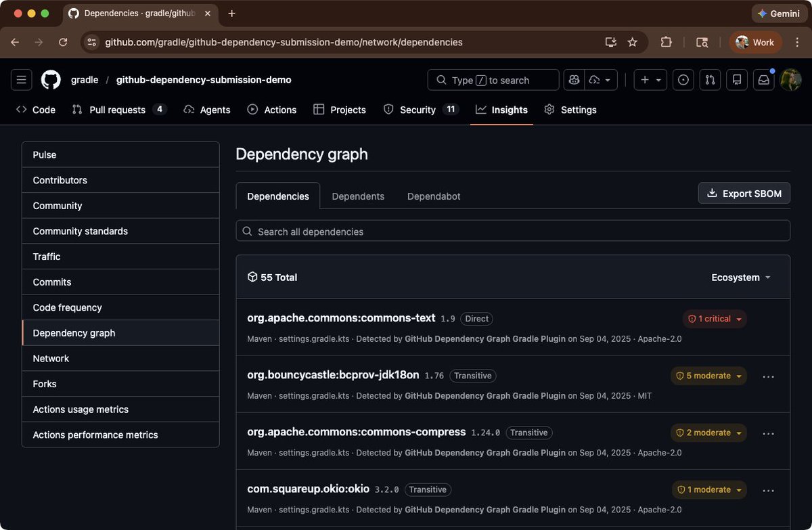Open the navigation hamburger menu
Screen dimensions: 812x530
[x=21, y=79]
